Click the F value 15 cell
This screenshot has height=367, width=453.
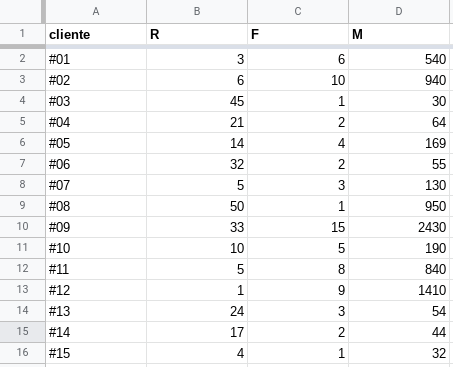pyautogui.click(x=298, y=227)
